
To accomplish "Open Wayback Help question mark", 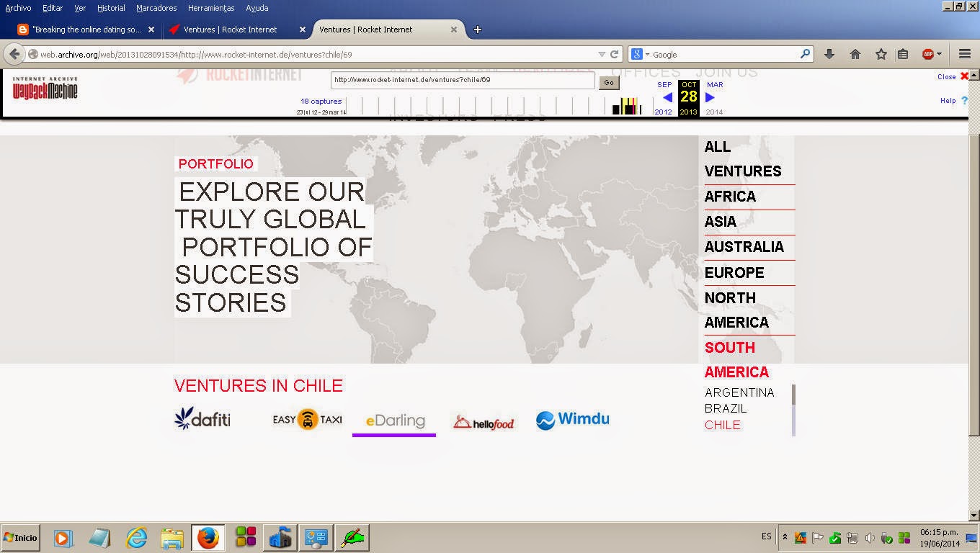I will click(964, 101).
